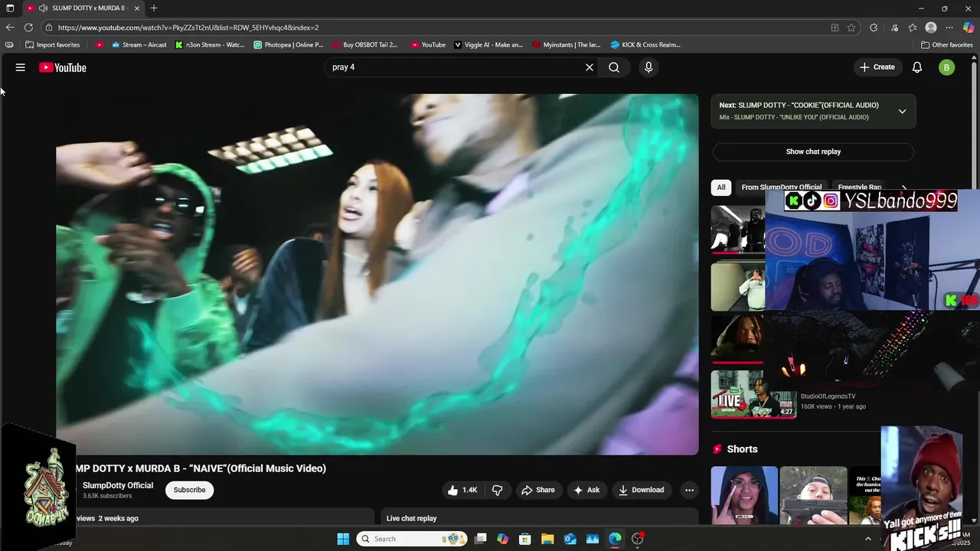
Task: Show hidden system tray icons
Action: point(868,539)
